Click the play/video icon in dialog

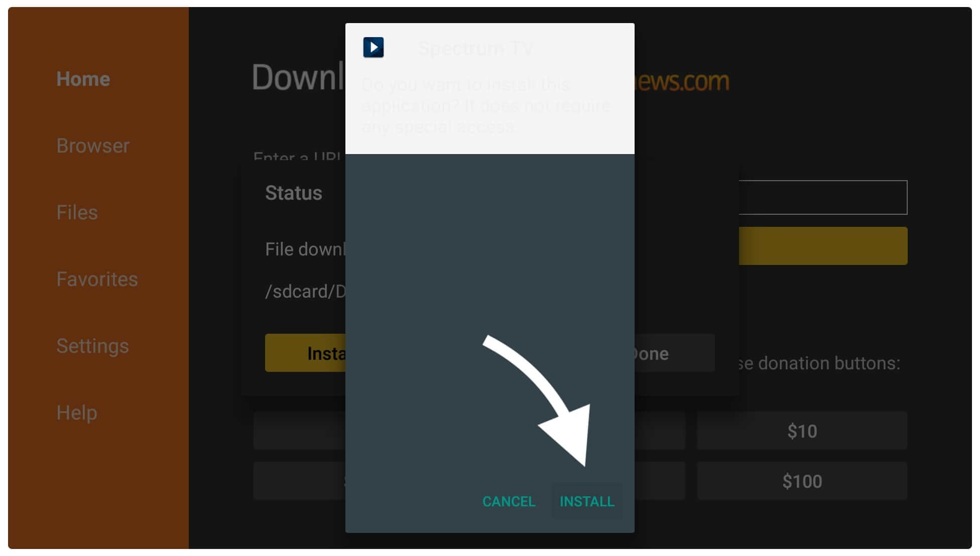(x=374, y=47)
